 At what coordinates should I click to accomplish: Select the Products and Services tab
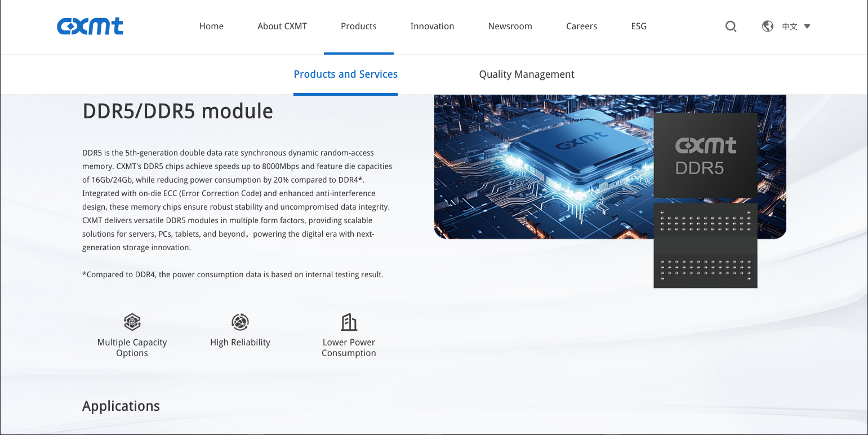(345, 74)
